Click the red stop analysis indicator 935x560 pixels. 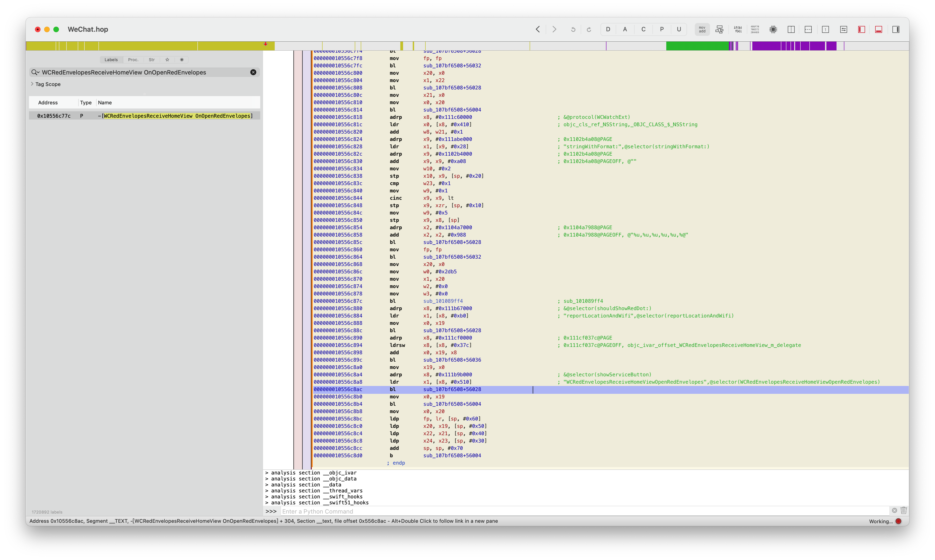[x=898, y=521]
